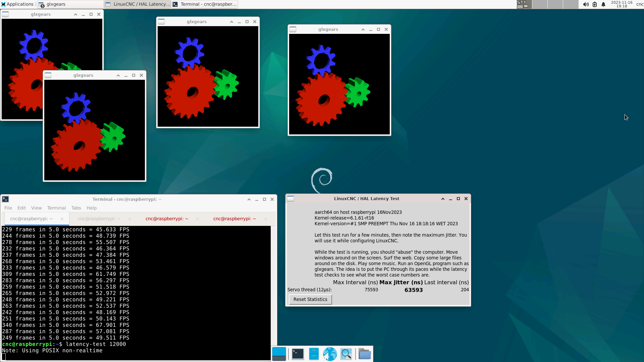Open the Terminal window menu icon in its titlebar
Image resolution: width=644 pixels, height=362 pixels.
coord(5,199)
